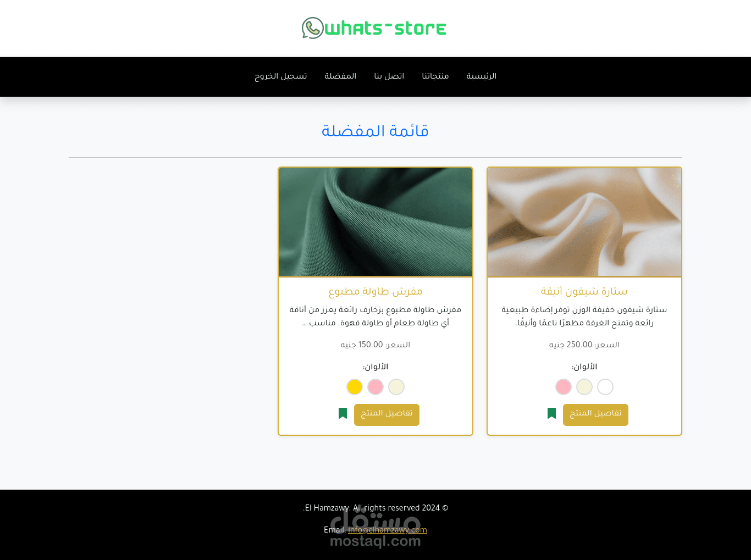
Task: Go to منتجاتنا products page
Action: pos(435,76)
